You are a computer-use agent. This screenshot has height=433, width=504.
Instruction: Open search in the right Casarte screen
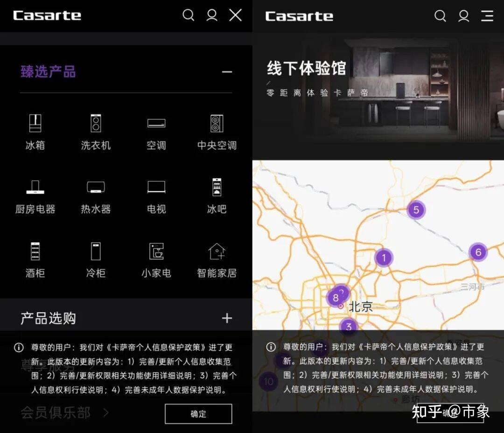[440, 16]
